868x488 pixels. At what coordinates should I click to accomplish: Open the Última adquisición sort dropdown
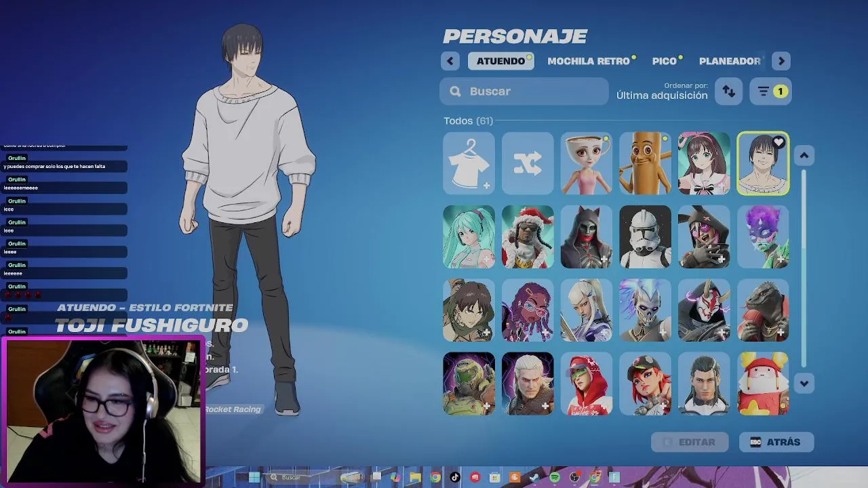662,91
